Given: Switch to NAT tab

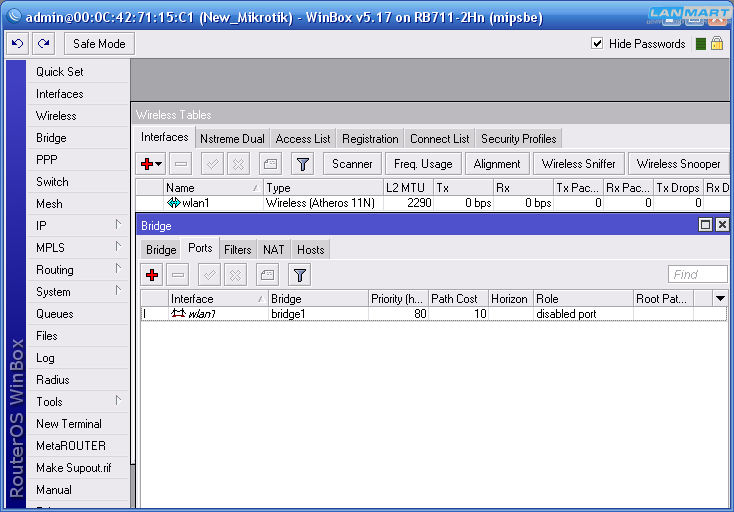Looking at the screenshot, I should [273, 249].
